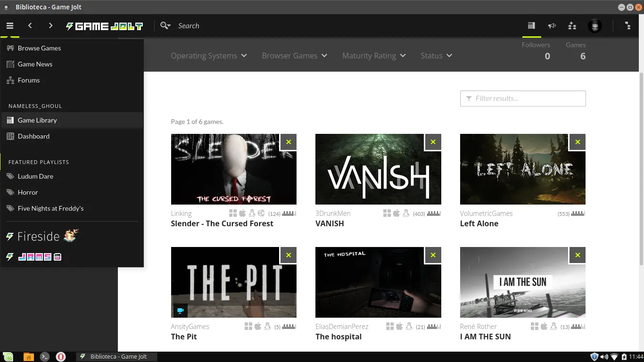The width and height of the screenshot is (644, 362).
Task: Visit developer VolumetricGames' profile
Action: [x=486, y=214]
